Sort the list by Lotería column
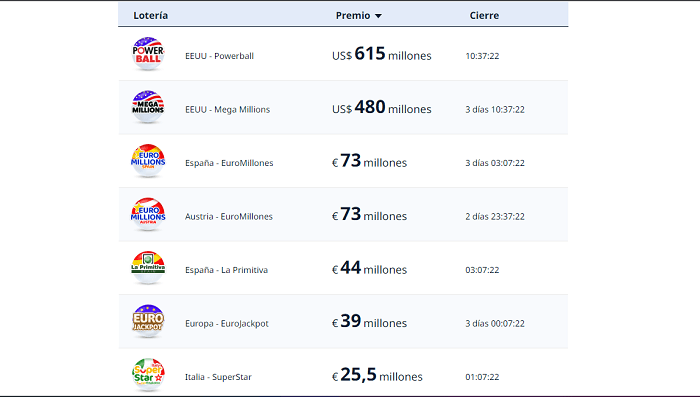700x397 pixels. pyautogui.click(x=150, y=16)
